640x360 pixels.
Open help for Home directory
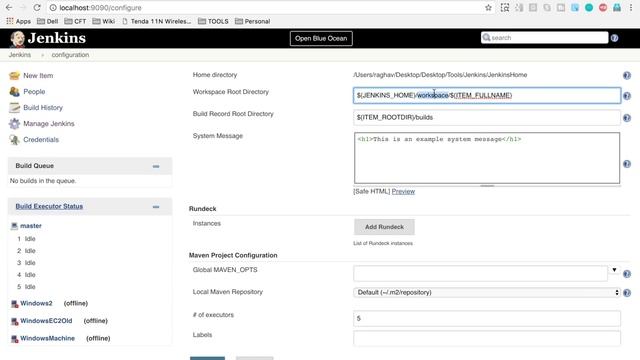(x=627, y=76)
